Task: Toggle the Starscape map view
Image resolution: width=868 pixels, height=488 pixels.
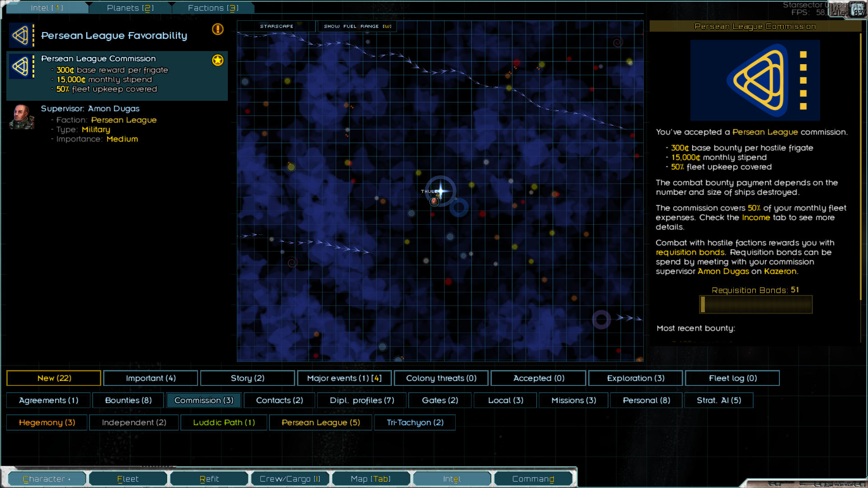Action: [276, 26]
